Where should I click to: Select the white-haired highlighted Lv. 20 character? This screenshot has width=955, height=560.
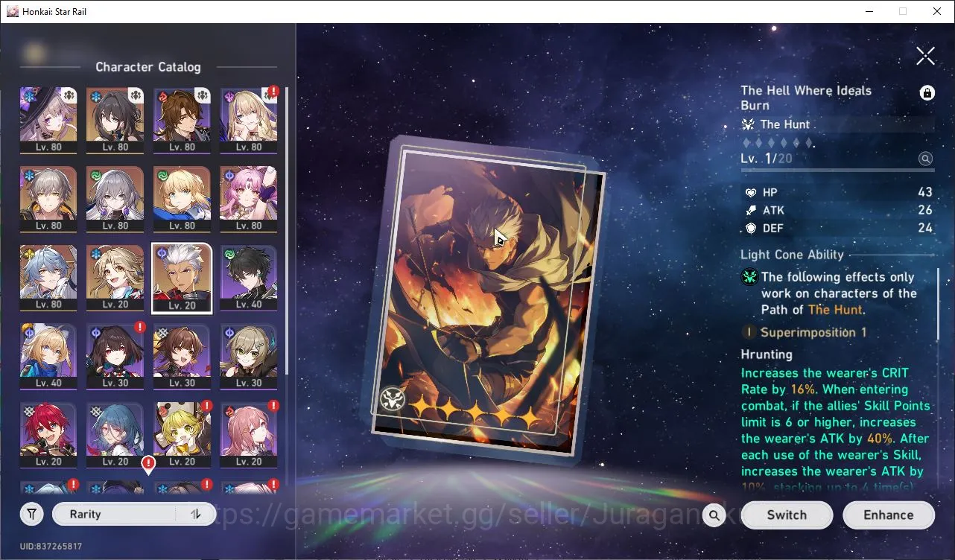pyautogui.click(x=182, y=278)
